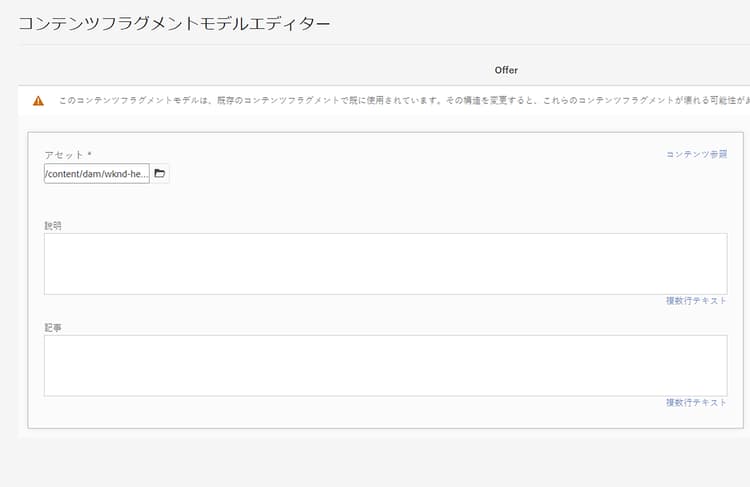Click the orange warning triangle icon
This screenshot has width=750, height=487.
pos(38,101)
